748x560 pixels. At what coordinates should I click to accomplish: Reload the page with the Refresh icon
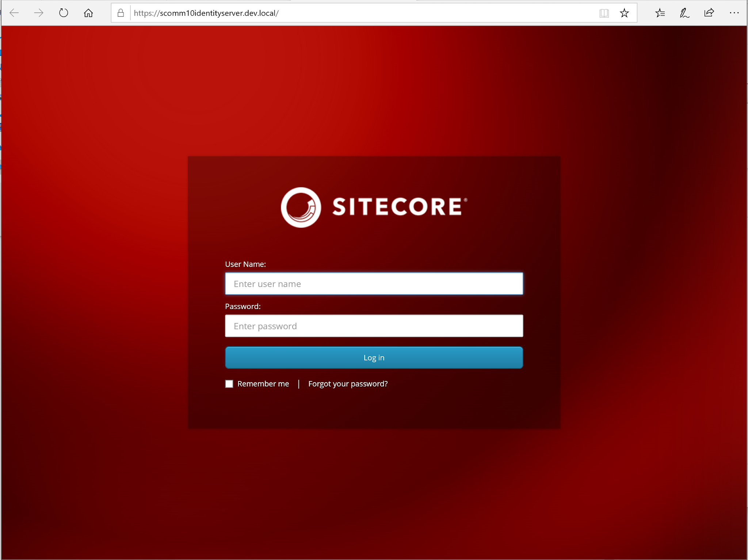(64, 13)
